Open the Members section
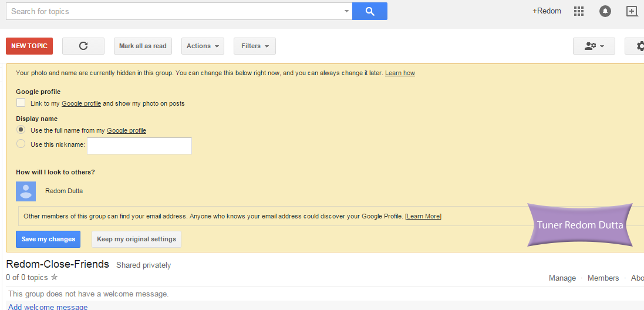 603,278
